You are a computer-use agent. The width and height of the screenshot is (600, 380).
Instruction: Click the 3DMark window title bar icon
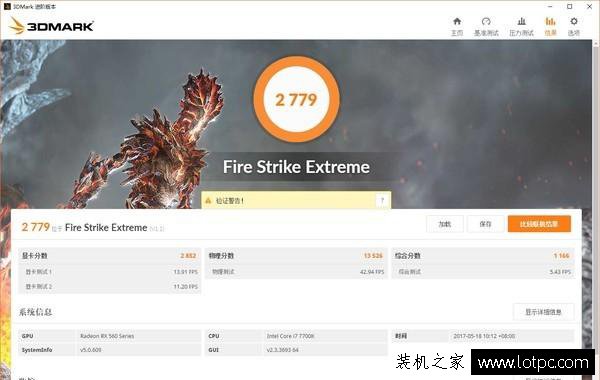point(7,7)
